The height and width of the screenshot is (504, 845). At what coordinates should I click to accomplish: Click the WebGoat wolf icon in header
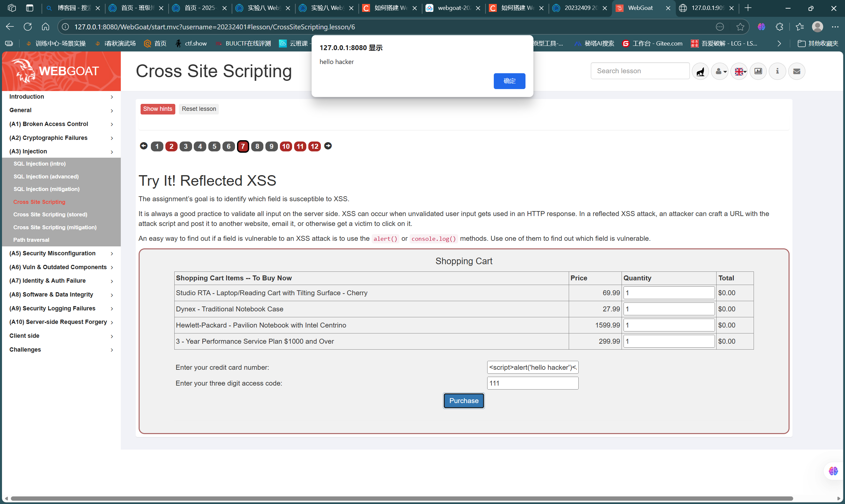(x=700, y=71)
